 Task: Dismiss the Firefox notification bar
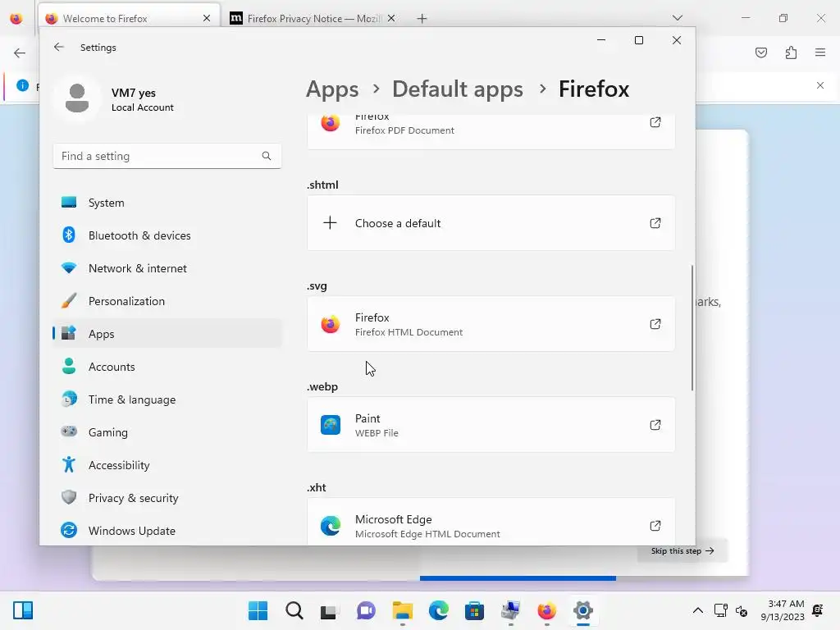click(820, 85)
